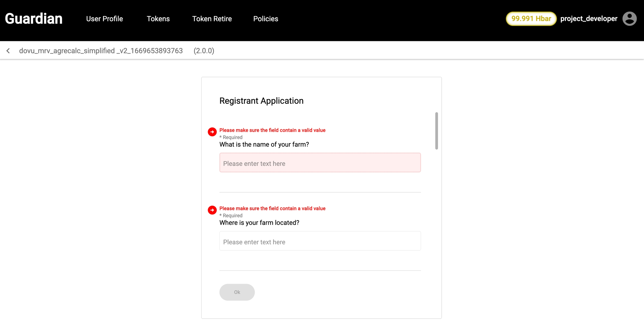The width and height of the screenshot is (644, 325).
Task: Click the Guardian logo
Action: 34,19
